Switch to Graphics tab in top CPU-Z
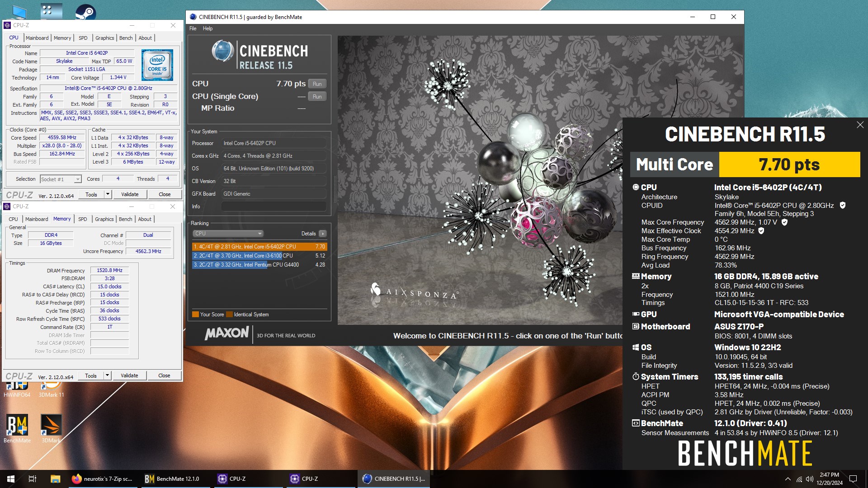This screenshot has width=868, height=488. [105, 38]
